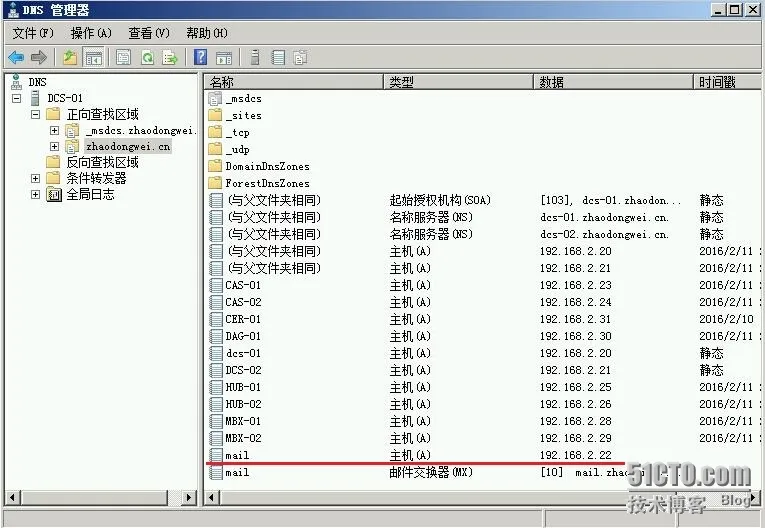This screenshot has width=765, height=528.
Task: Select the dcs-01 host record name
Action: point(243,353)
